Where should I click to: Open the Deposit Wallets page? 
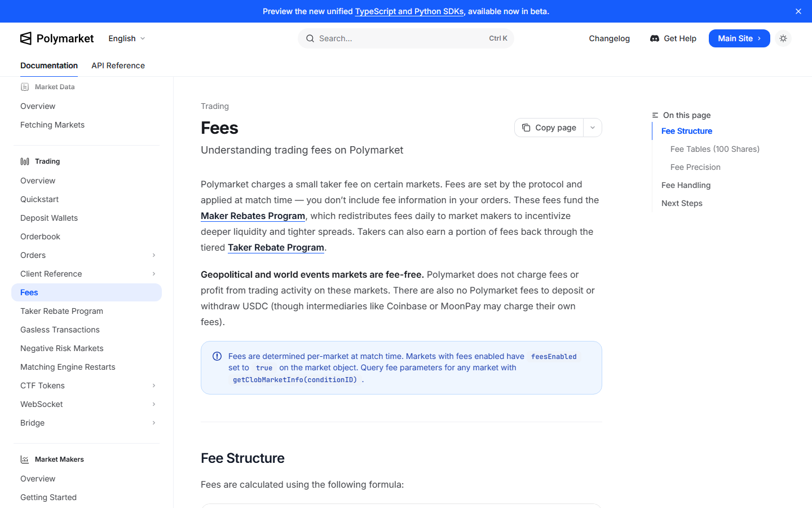coord(49,218)
